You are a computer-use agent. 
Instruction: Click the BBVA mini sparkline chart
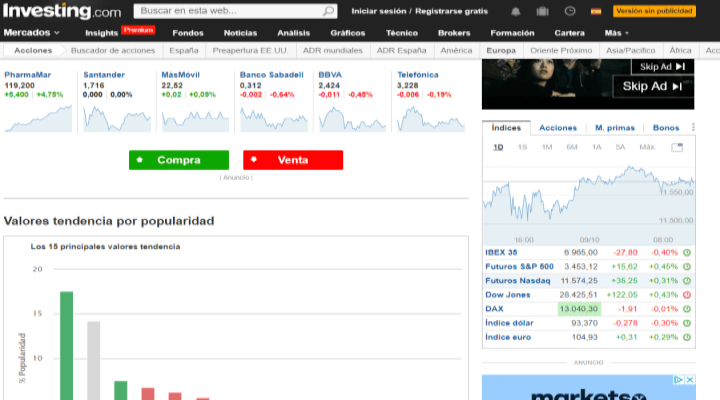coord(352,119)
